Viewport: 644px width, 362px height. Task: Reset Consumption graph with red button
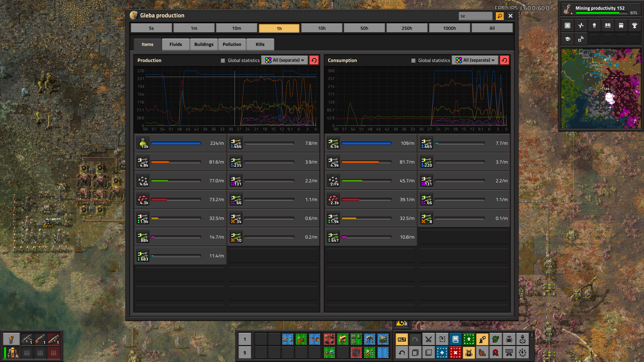[x=504, y=60]
